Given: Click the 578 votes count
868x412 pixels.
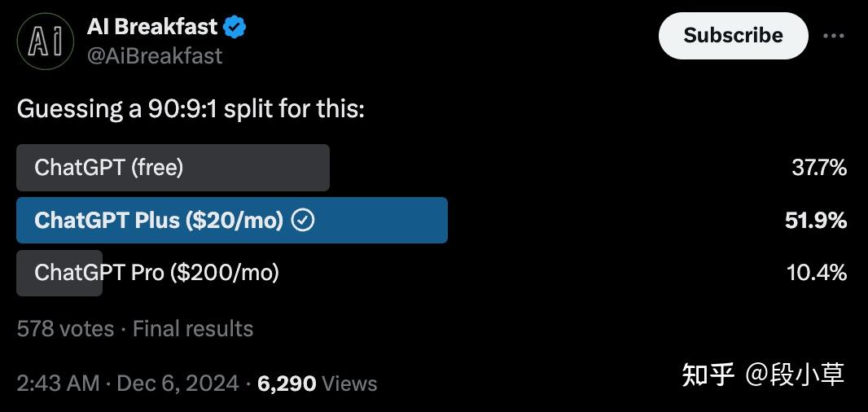Looking at the screenshot, I should click(65, 329).
